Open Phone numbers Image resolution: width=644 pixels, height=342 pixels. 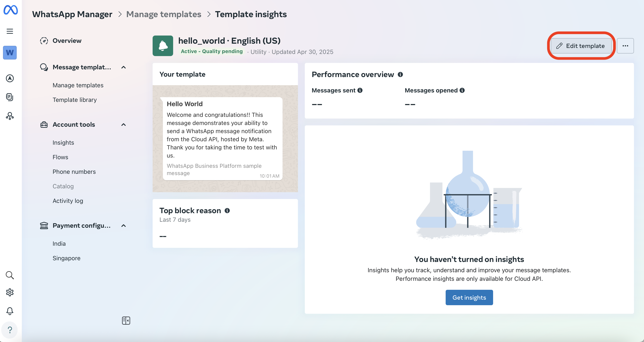(74, 171)
